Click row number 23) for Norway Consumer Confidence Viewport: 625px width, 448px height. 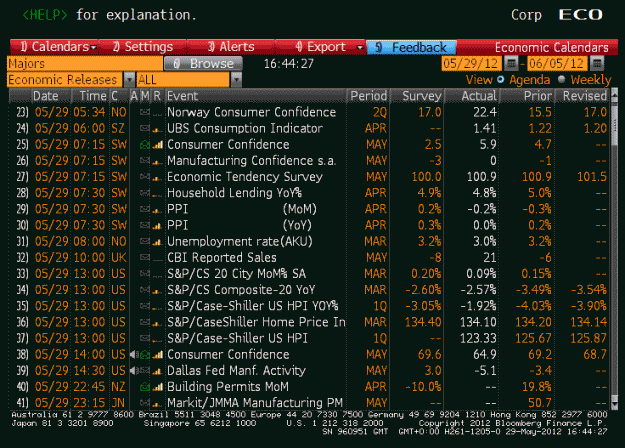pyautogui.click(x=22, y=112)
